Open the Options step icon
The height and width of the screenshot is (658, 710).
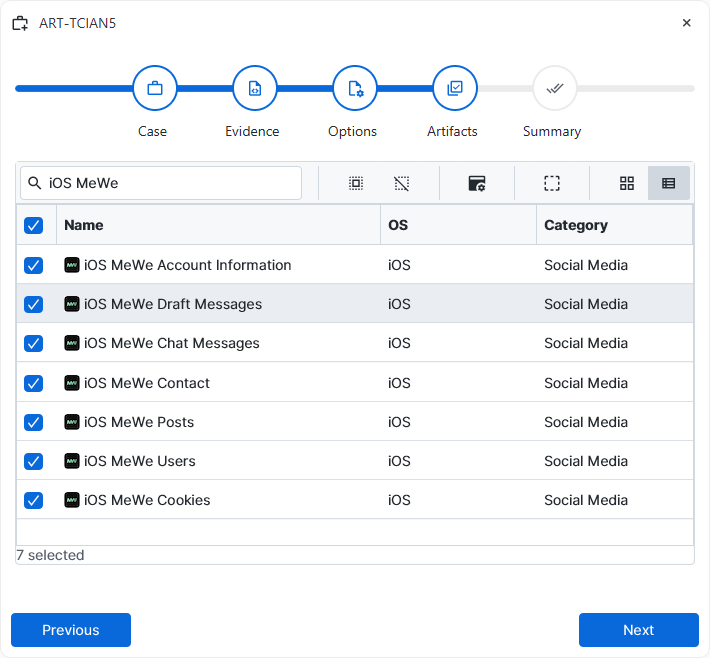[x=355, y=88]
